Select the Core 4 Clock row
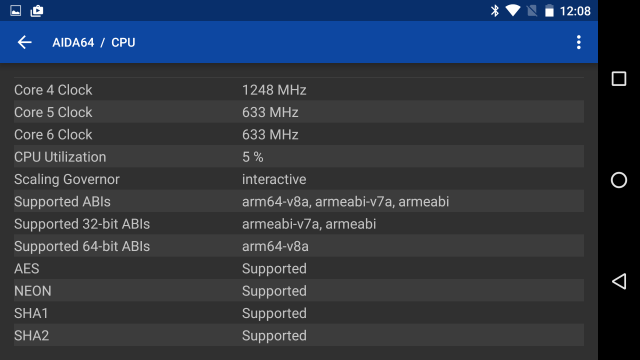 299,90
